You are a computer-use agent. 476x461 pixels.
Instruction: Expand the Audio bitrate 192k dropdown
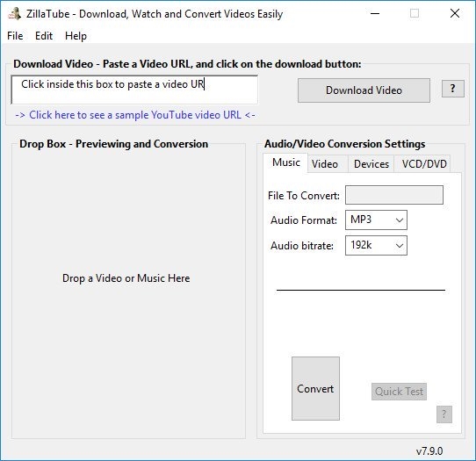pos(376,245)
